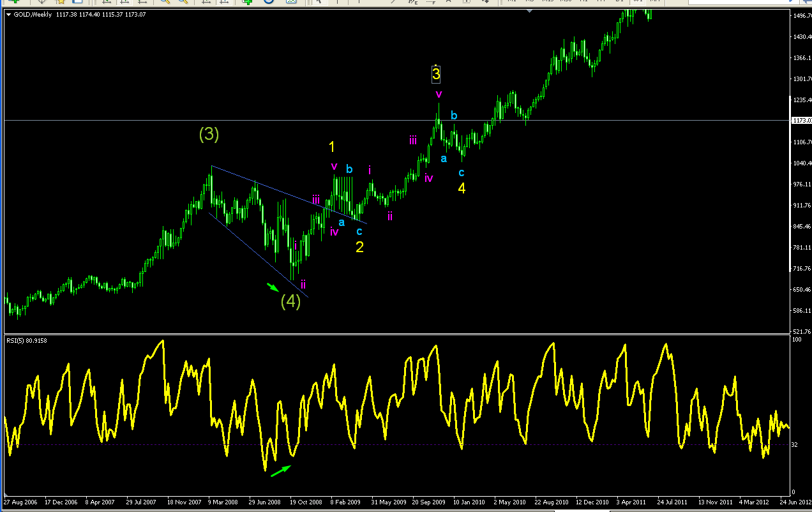Select magenta iii label left of boxed 3
812x512 pixels.
point(414,140)
